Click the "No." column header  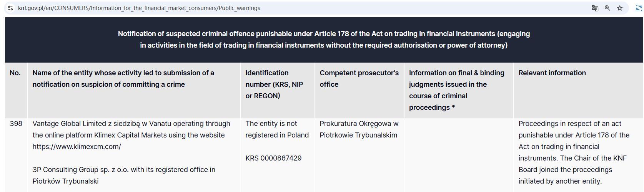coord(15,73)
